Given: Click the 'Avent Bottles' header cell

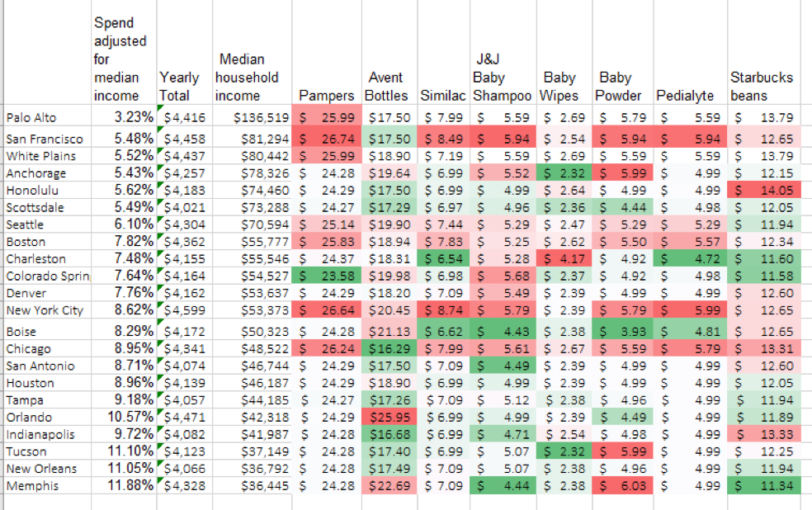Looking at the screenshot, I should tap(389, 52).
